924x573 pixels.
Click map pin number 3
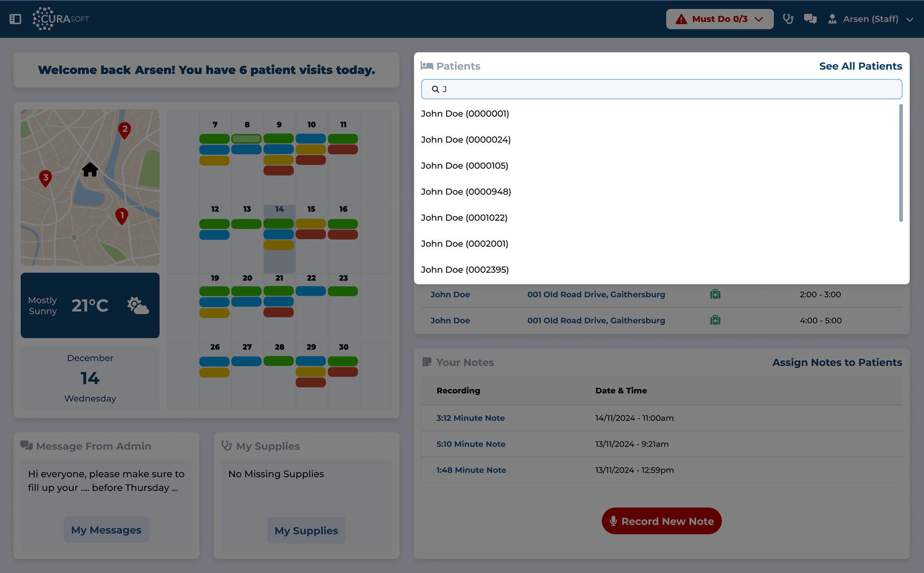45,178
